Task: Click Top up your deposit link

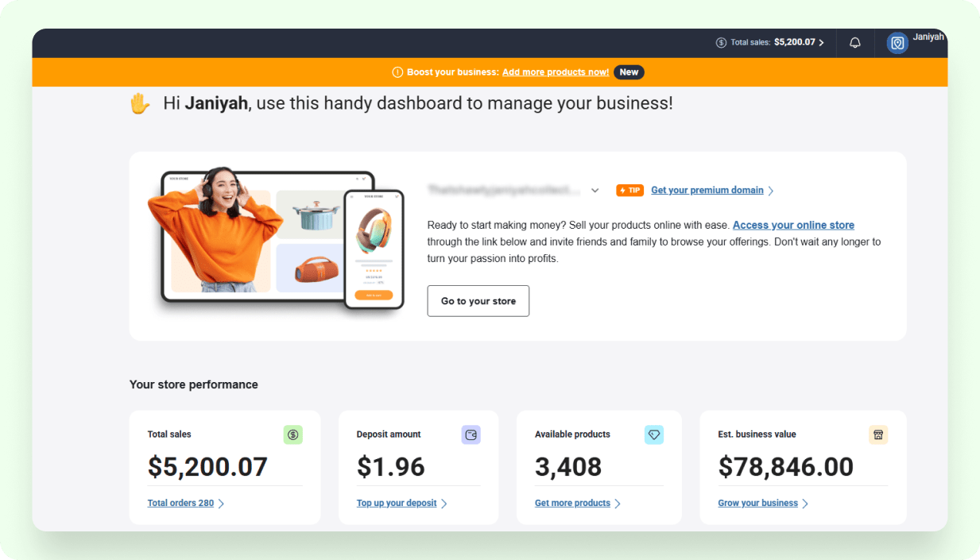Action: point(397,503)
